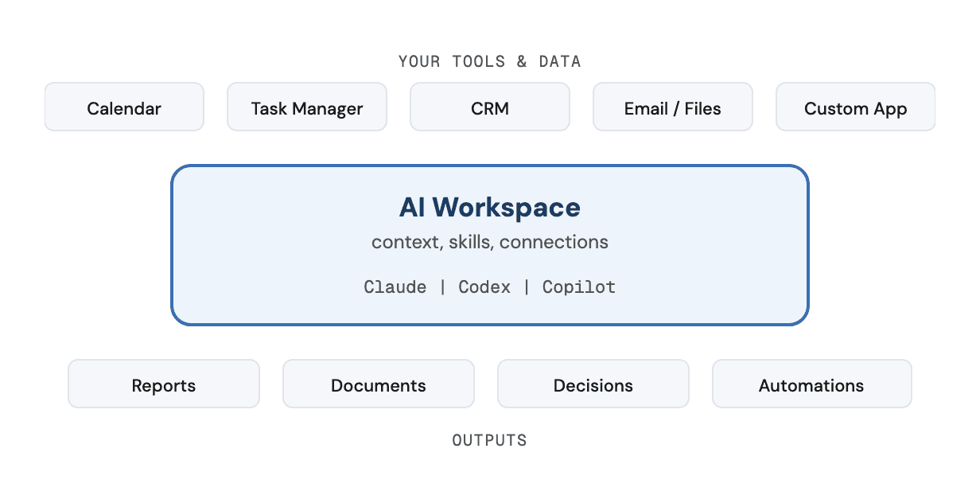Select the Email / Files box
The width and height of the screenshot is (980, 503).
[673, 107]
